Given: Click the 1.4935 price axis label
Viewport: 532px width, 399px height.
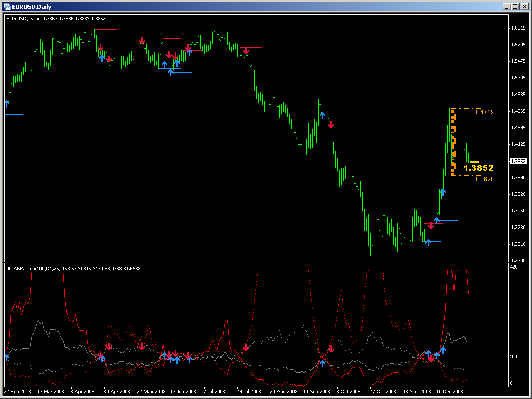Looking at the screenshot, I should (518, 95).
